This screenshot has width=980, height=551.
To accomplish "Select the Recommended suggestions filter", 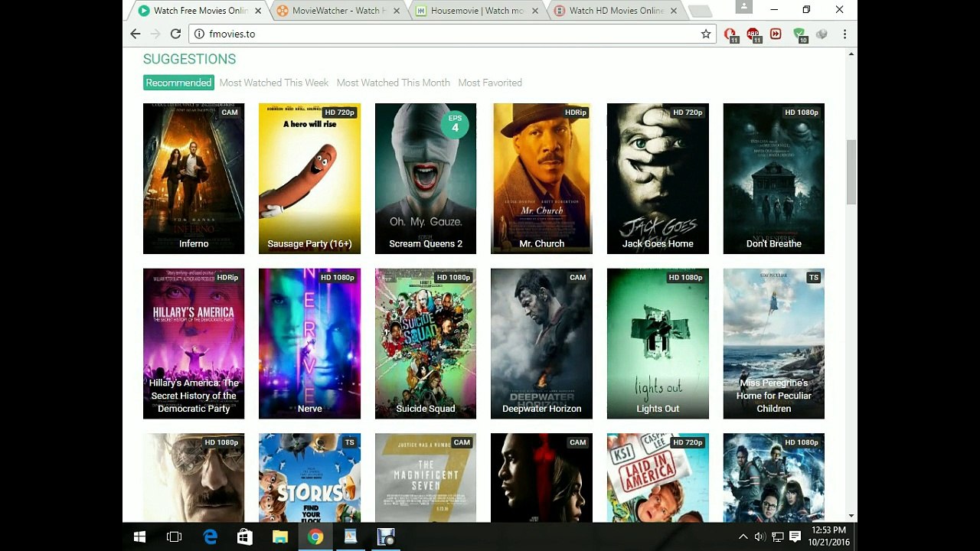I will click(x=178, y=83).
